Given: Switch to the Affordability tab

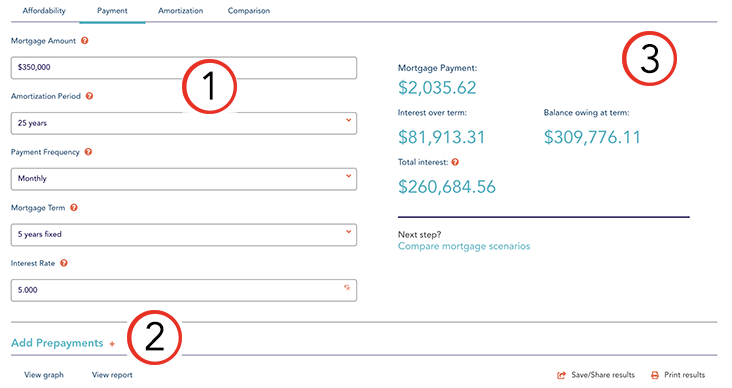Looking at the screenshot, I should pos(44,11).
